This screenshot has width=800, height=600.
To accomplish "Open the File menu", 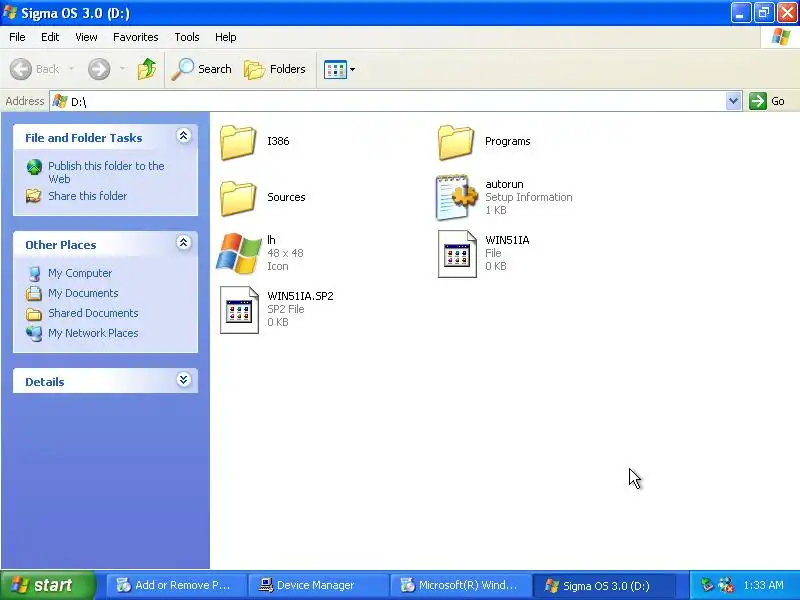I will pos(17,37).
